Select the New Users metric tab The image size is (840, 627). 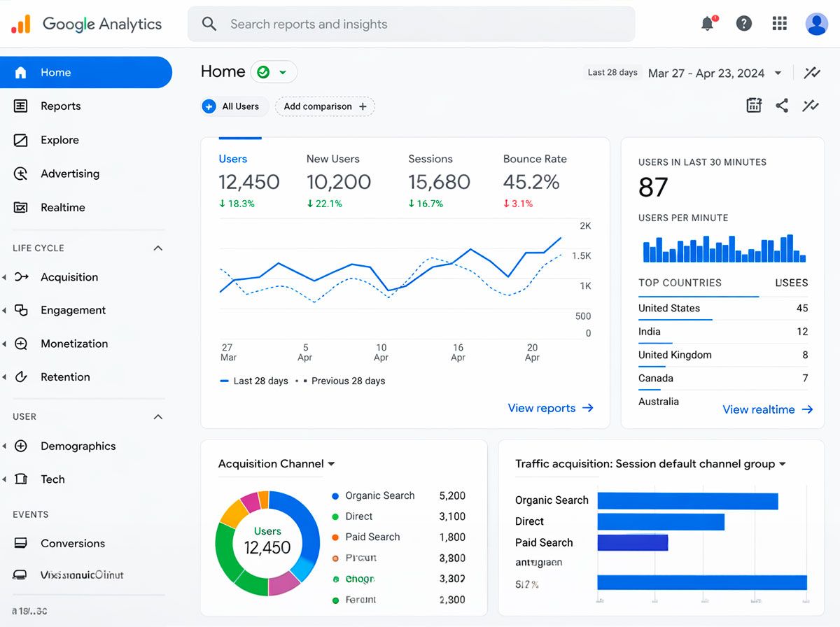pos(333,159)
